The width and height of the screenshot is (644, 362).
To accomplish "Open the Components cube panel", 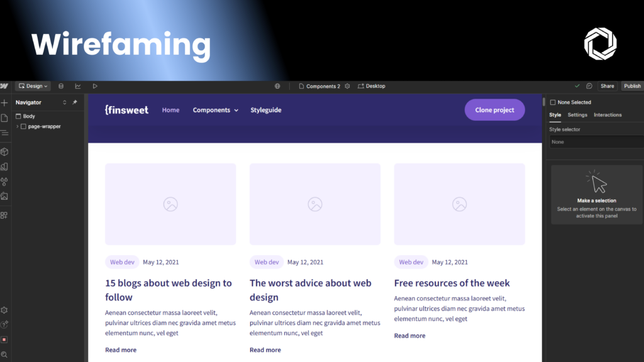I will pyautogui.click(x=4, y=152).
